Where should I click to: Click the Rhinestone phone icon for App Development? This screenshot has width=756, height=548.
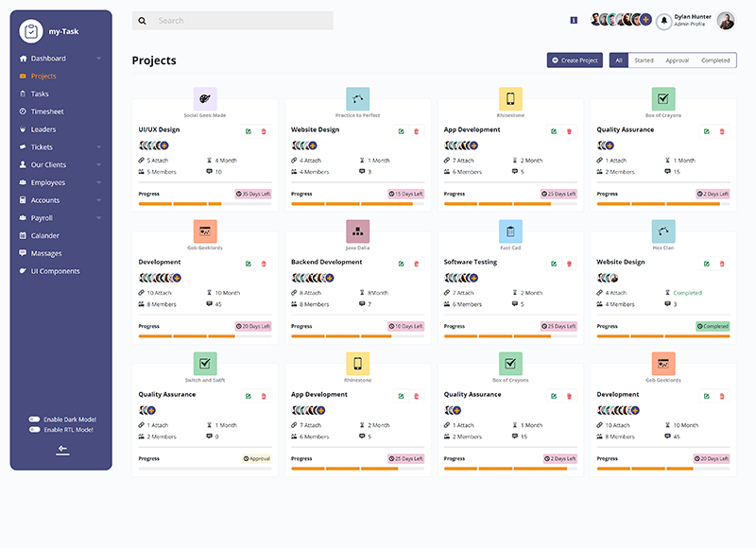(510, 98)
